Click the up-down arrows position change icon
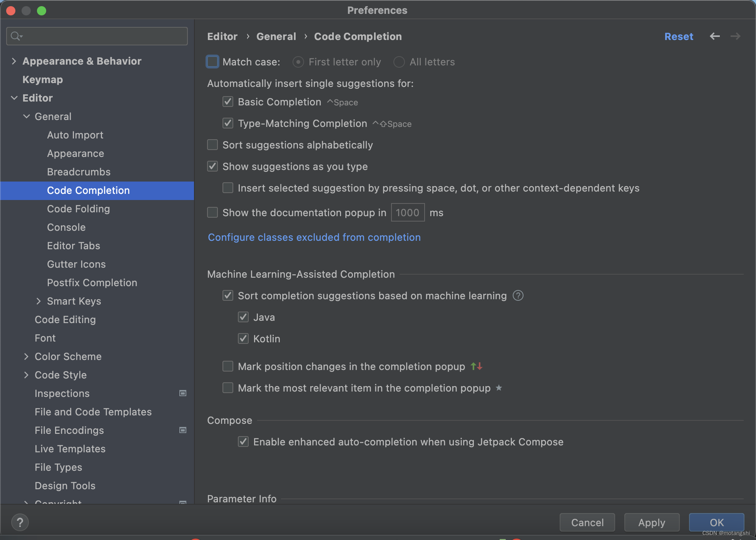The width and height of the screenshot is (756, 540). tap(477, 366)
